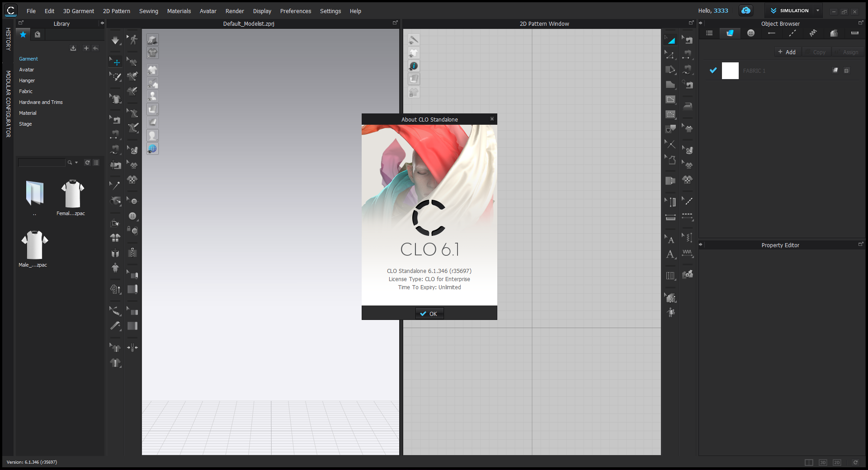Click the refresh icon in bottom-right status bar
The image size is (868, 470).
tap(855, 462)
